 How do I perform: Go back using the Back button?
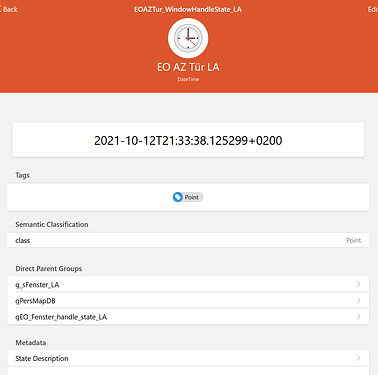[x=9, y=9]
